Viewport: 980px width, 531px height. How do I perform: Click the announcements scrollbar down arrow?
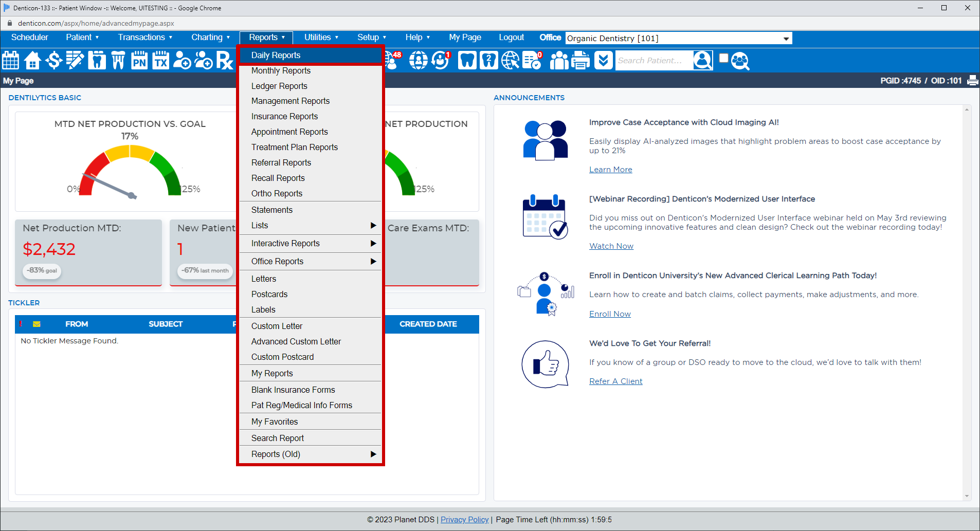[x=967, y=496]
